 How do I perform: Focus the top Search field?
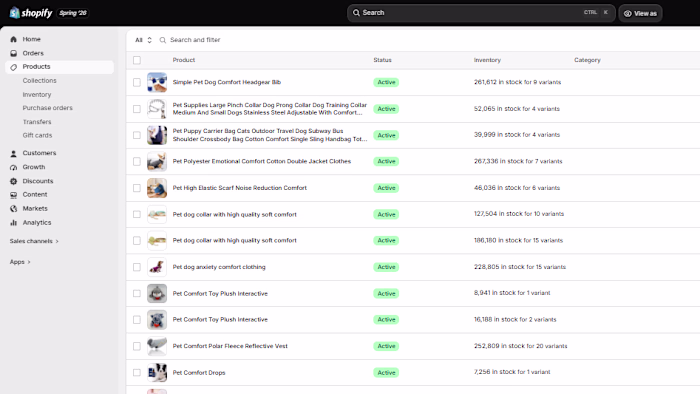[481, 13]
